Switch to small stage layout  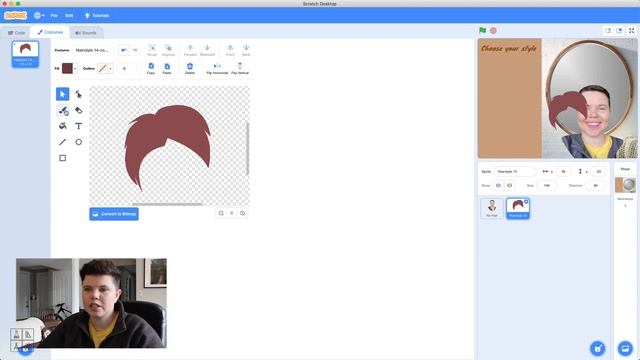(x=608, y=31)
